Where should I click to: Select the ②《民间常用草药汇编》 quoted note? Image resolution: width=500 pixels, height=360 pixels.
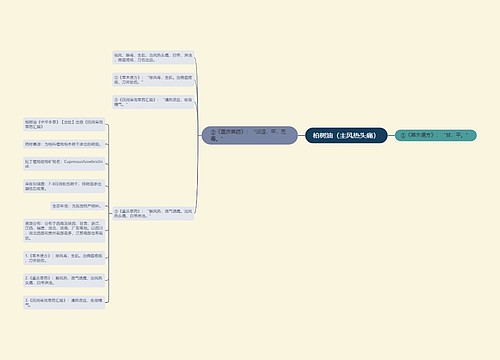click(153, 102)
